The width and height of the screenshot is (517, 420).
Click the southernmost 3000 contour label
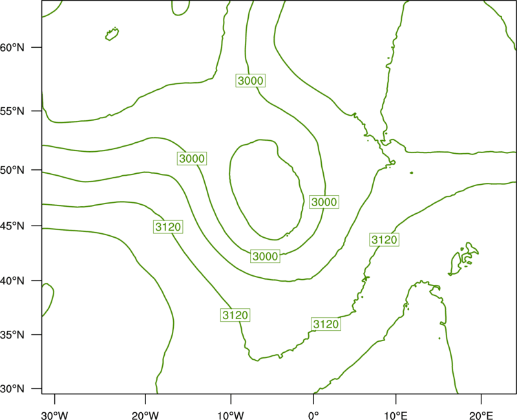coord(265,256)
